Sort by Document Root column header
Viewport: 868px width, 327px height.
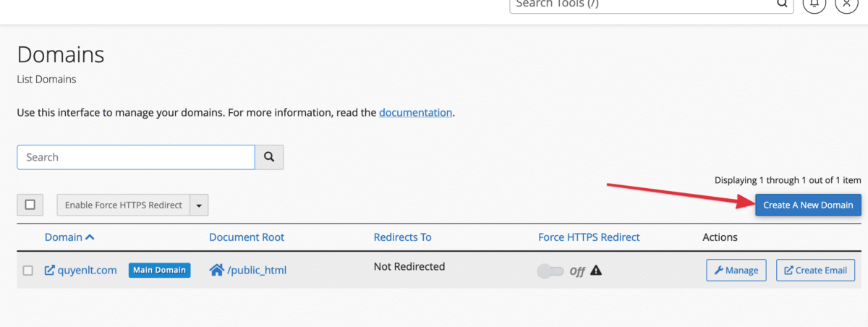[x=247, y=237]
